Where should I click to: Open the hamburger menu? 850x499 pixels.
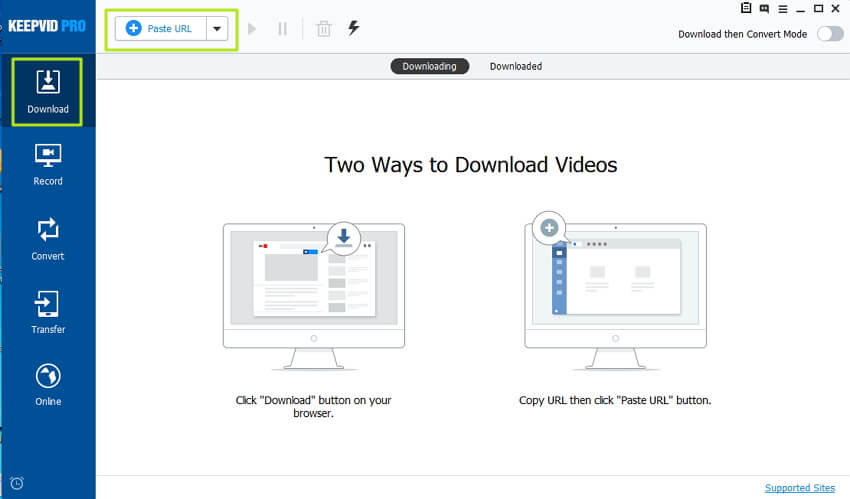click(783, 9)
